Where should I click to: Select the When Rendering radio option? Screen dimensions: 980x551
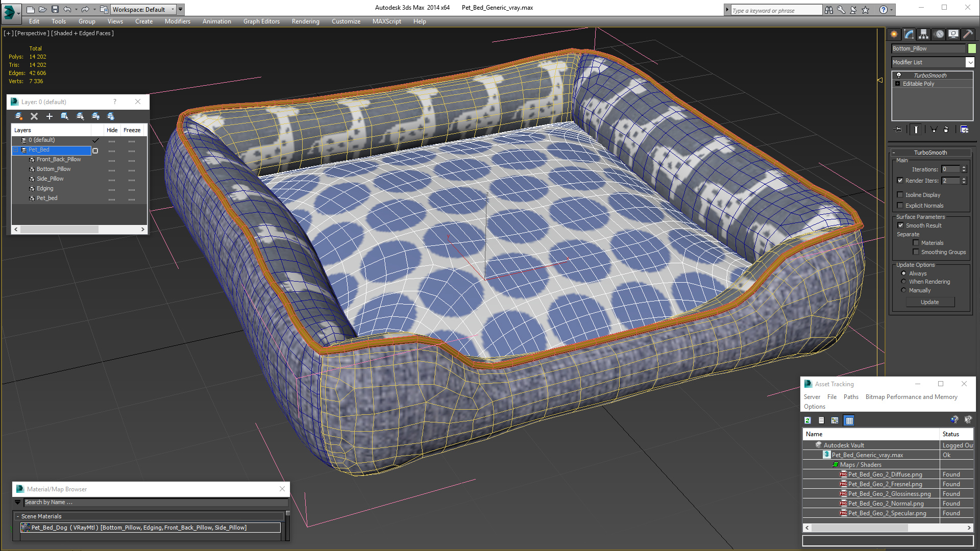coord(903,282)
